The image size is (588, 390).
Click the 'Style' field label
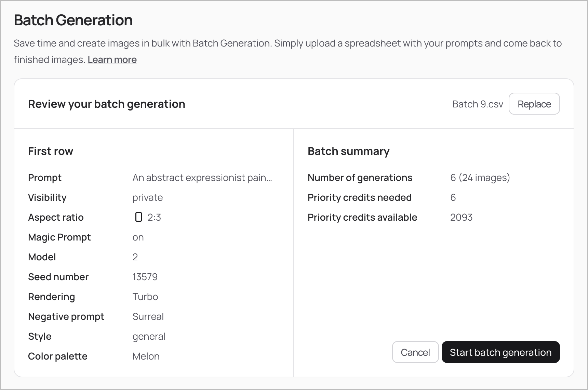coord(40,337)
